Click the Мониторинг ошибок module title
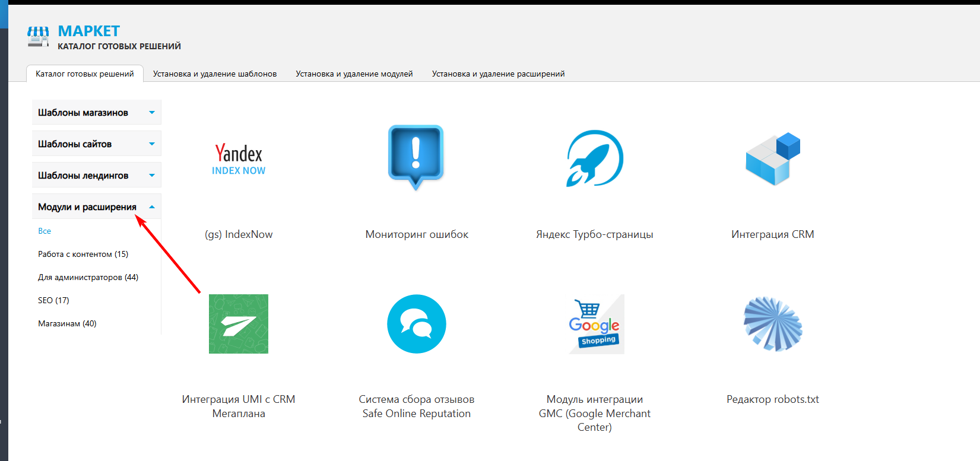Image resolution: width=980 pixels, height=461 pixels. tap(417, 234)
